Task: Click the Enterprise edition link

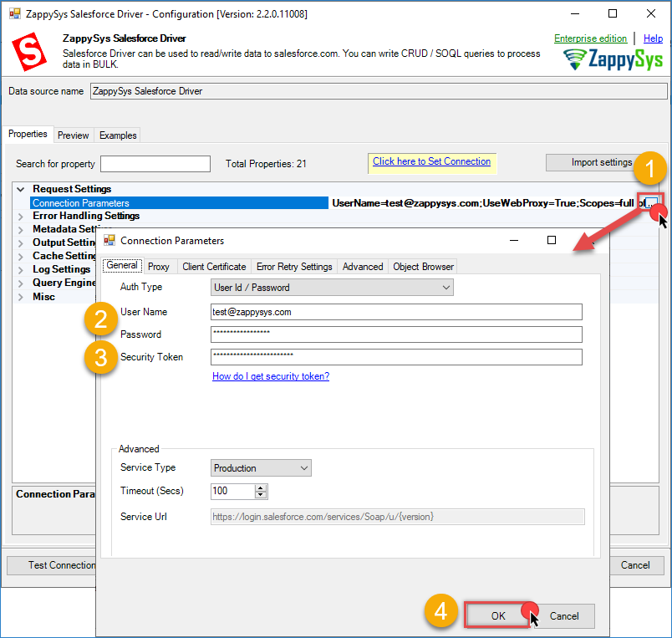Action: (x=590, y=38)
